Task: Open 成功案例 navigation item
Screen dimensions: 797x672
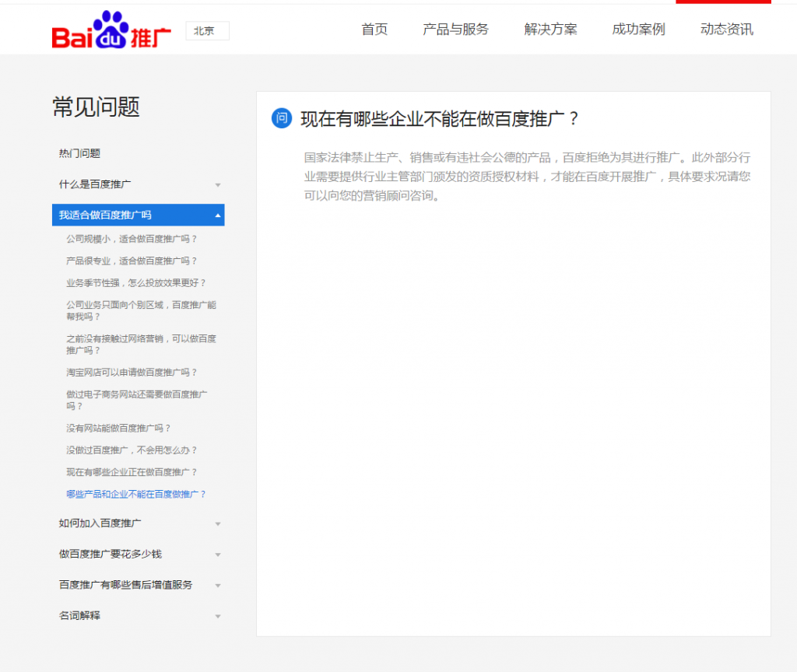Action: [x=638, y=30]
